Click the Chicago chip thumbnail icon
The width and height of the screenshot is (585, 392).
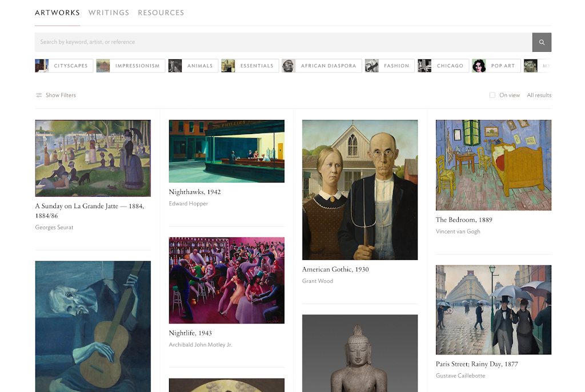click(424, 66)
